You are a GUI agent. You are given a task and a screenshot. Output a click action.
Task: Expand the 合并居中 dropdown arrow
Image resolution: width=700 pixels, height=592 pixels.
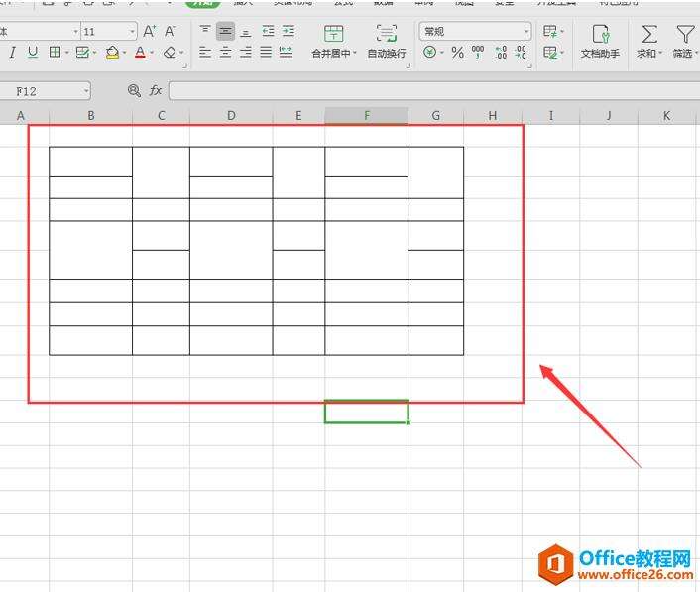click(x=355, y=54)
